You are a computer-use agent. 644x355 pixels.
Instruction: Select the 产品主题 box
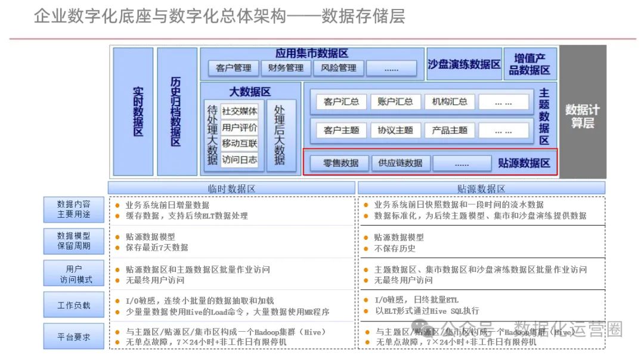450,130
